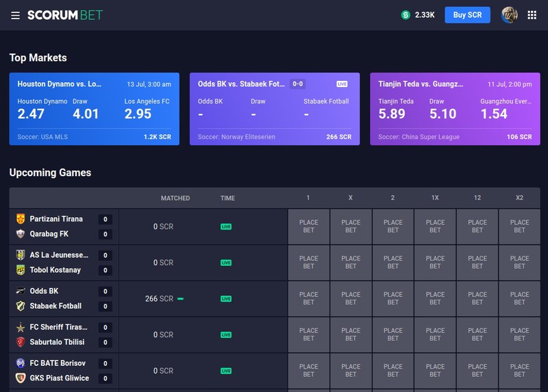Click green matched indicator next to 266 SCR
Viewport: 548px width, 392px height.
pos(180,299)
